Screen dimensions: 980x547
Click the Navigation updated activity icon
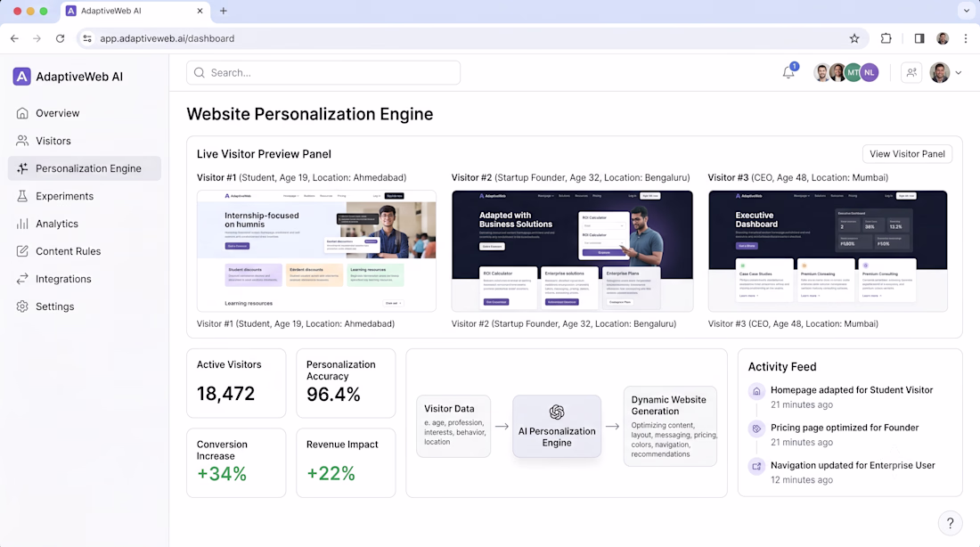(x=757, y=466)
